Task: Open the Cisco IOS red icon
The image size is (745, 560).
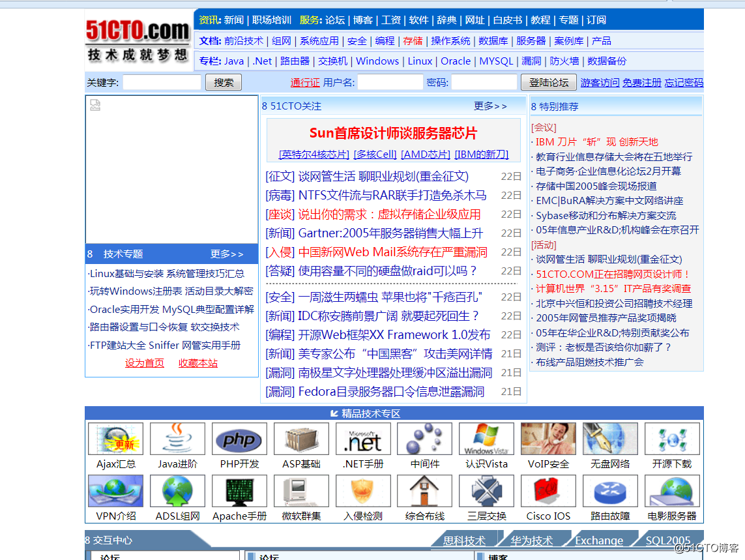Action: [548, 491]
